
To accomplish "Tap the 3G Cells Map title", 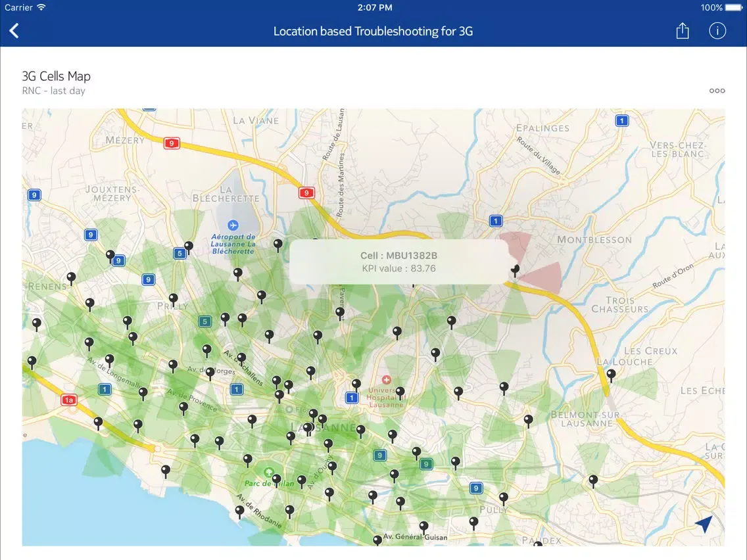I will click(x=56, y=76).
